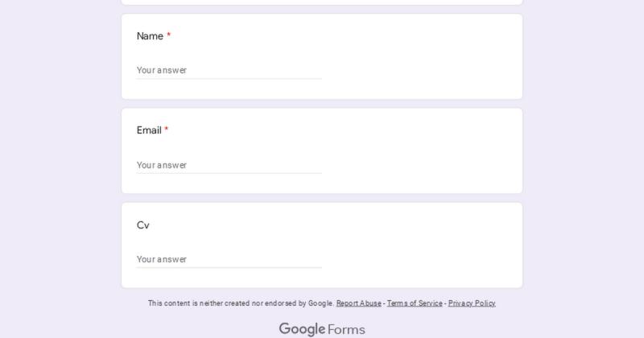Screen dimensions: 644x338
Task: Click the lavender page background beside the form
Action: coord(57,164)
